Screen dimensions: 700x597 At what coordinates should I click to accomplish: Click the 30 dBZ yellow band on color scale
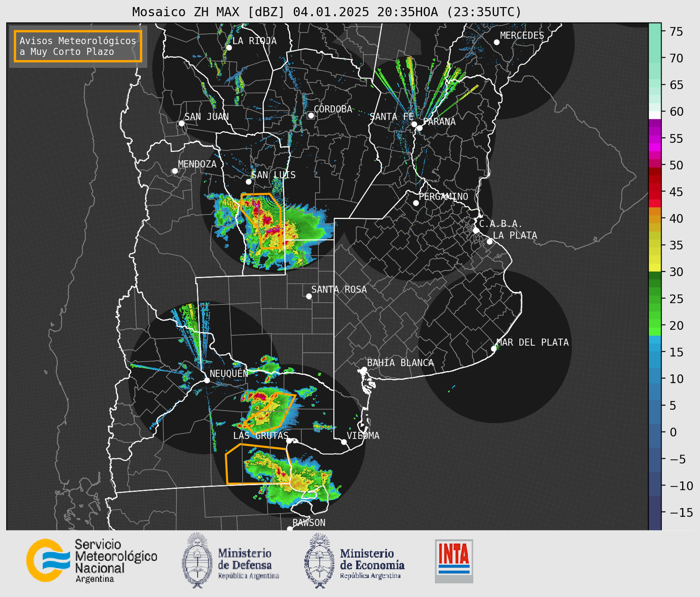click(x=655, y=267)
